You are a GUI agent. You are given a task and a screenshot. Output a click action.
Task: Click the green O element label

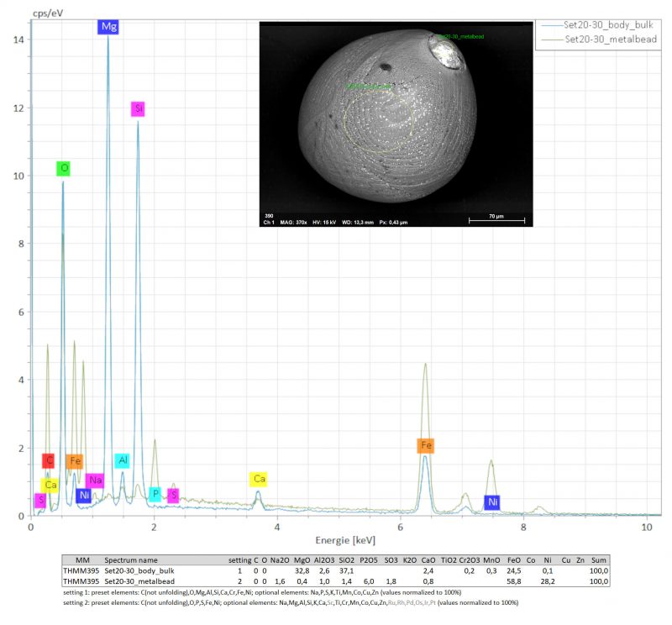64,169
